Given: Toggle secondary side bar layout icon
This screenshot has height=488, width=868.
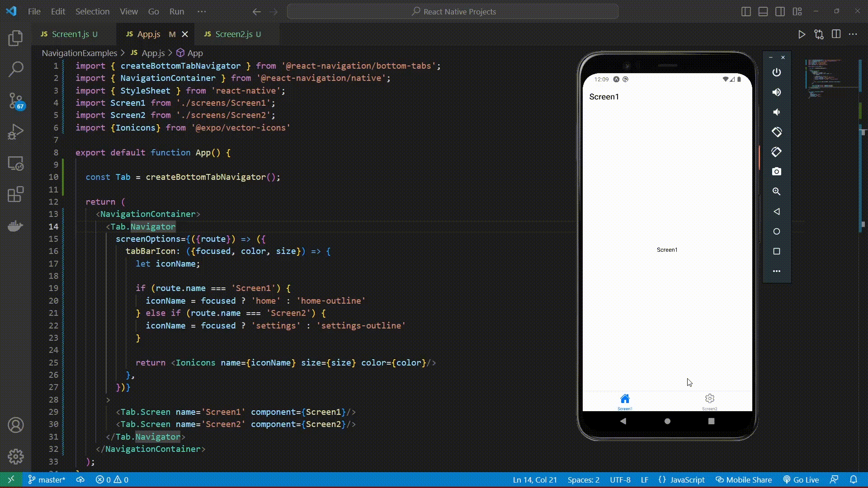Looking at the screenshot, I should coord(780,12).
